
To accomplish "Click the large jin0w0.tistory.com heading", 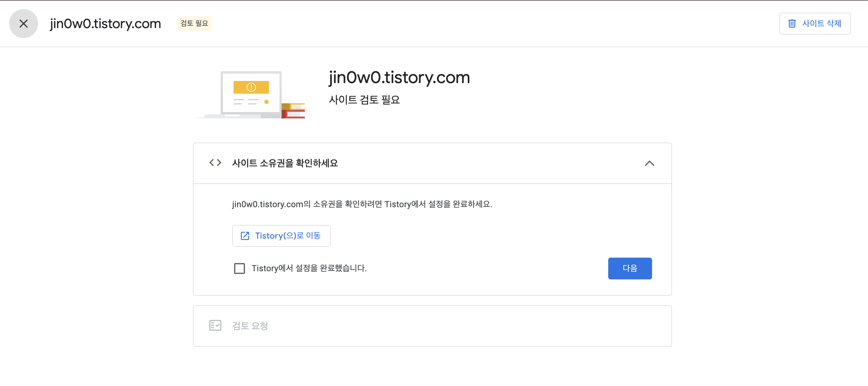I will coord(399,77).
